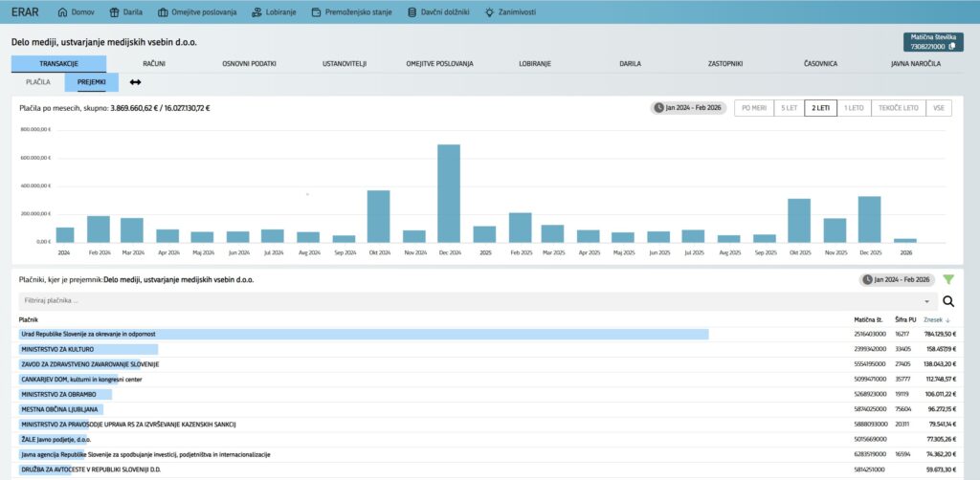Click the December 2024 bar in chart
The width and height of the screenshot is (980, 480).
(x=449, y=193)
